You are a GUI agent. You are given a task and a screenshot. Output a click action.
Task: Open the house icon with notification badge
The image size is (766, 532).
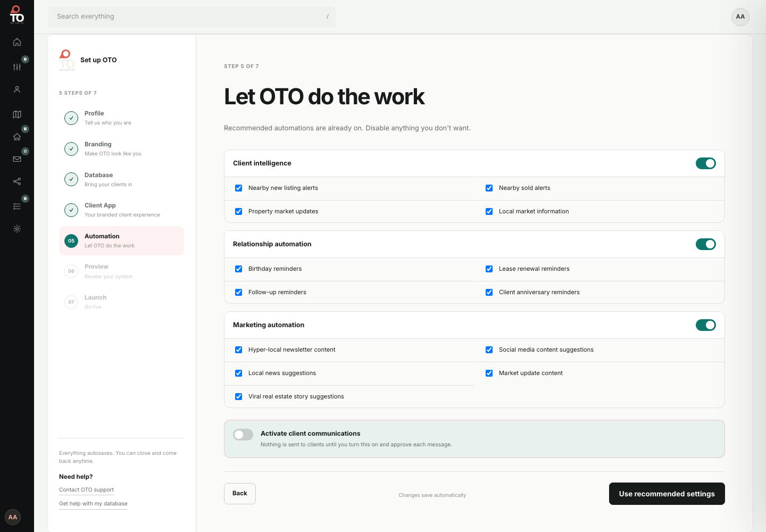pos(17,137)
